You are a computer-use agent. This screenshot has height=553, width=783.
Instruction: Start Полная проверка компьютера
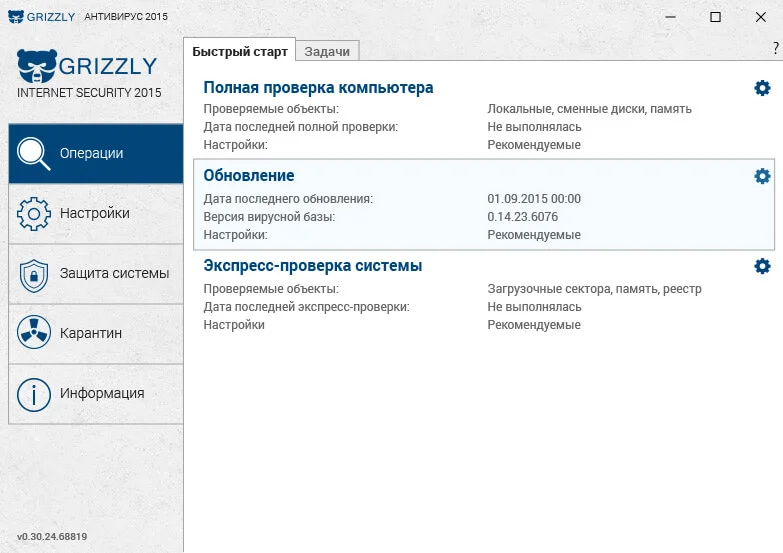click(x=318, y=87)
